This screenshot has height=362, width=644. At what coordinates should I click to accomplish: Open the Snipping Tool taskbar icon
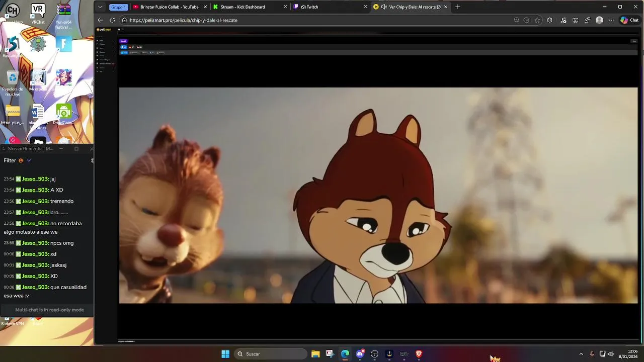[330, 354]
